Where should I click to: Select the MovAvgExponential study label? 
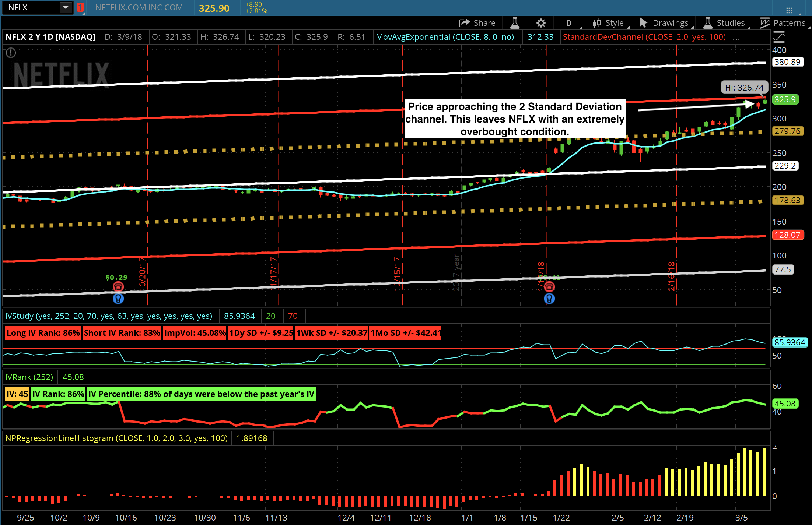click(445, 37)
